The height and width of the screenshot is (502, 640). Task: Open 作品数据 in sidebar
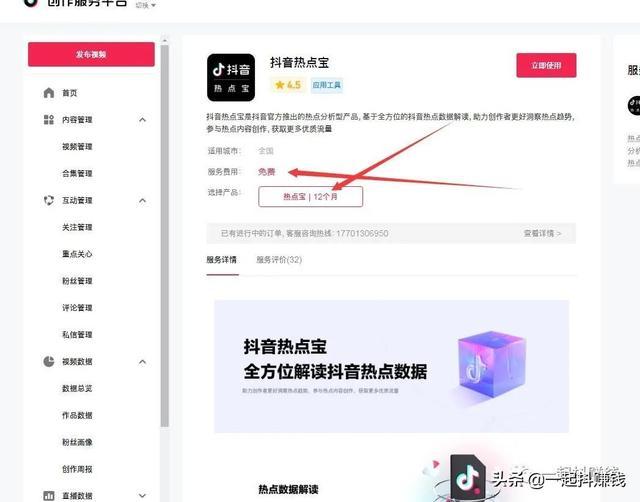(77, 415)
